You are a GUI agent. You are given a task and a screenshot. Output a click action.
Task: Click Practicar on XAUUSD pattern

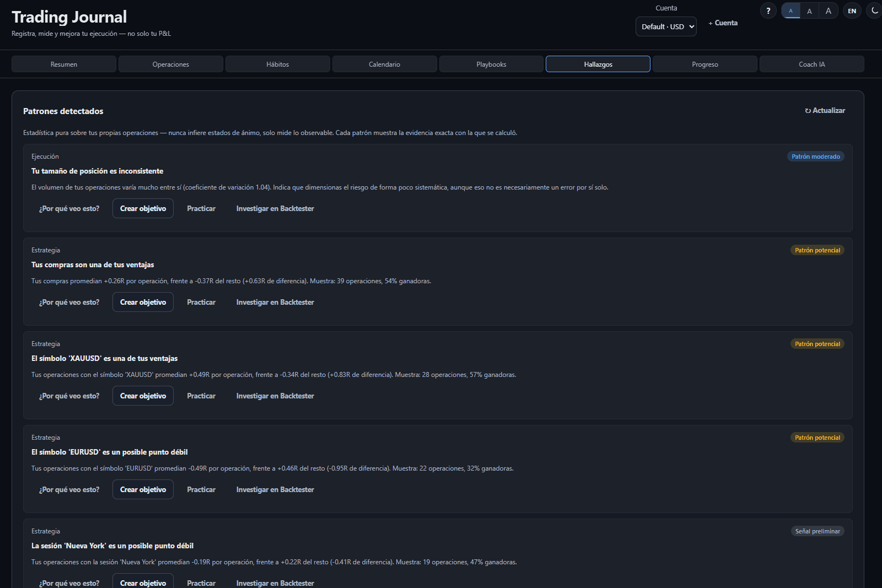click(x=201, y=396)
